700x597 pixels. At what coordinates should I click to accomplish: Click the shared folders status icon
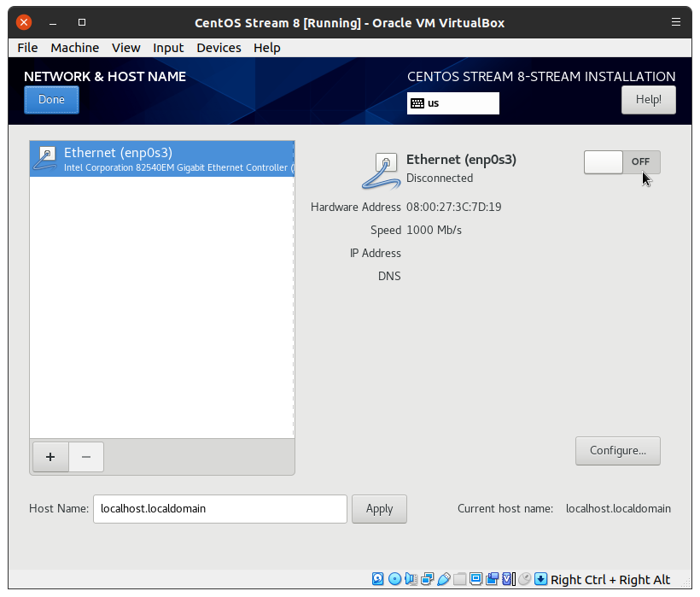click(x=459, y=579)
